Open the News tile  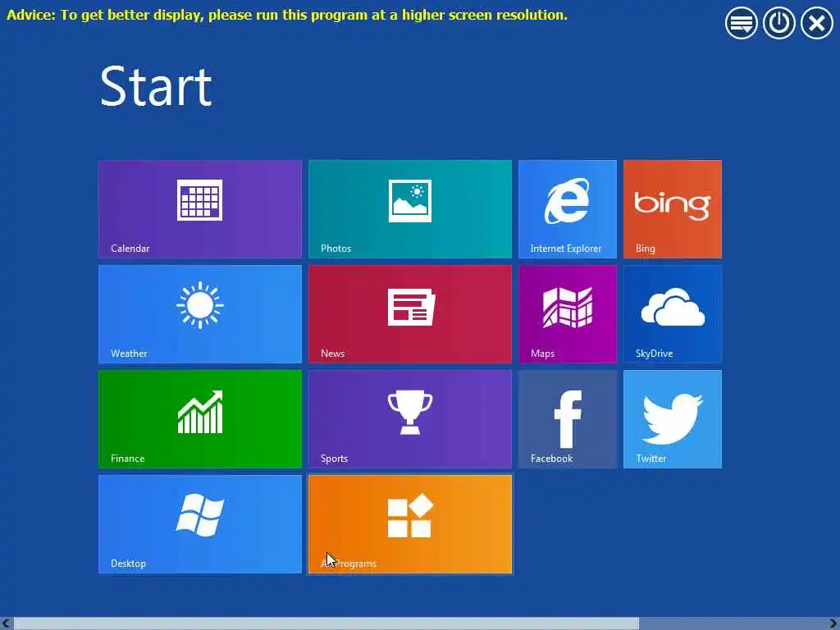click(x=410, y=314)
